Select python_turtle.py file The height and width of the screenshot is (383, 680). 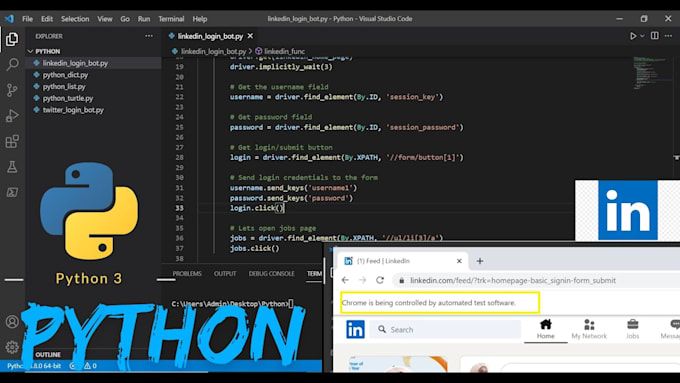68,98
